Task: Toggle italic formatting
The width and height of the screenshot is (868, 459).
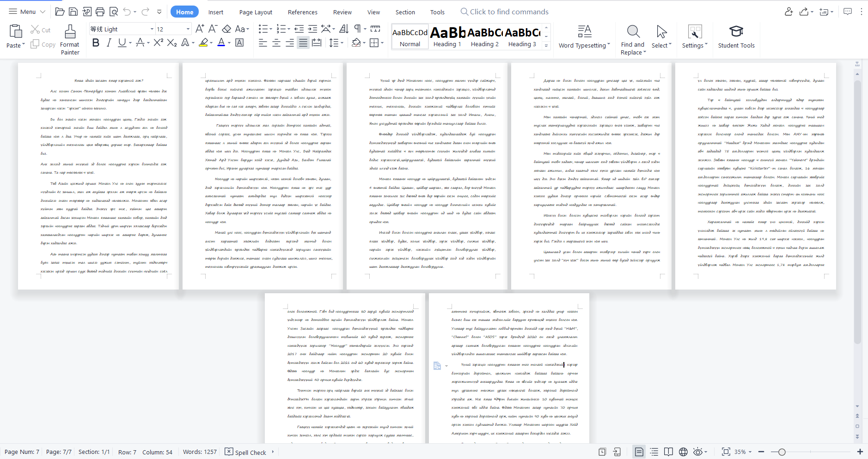Action: click(x=109, y=43)
